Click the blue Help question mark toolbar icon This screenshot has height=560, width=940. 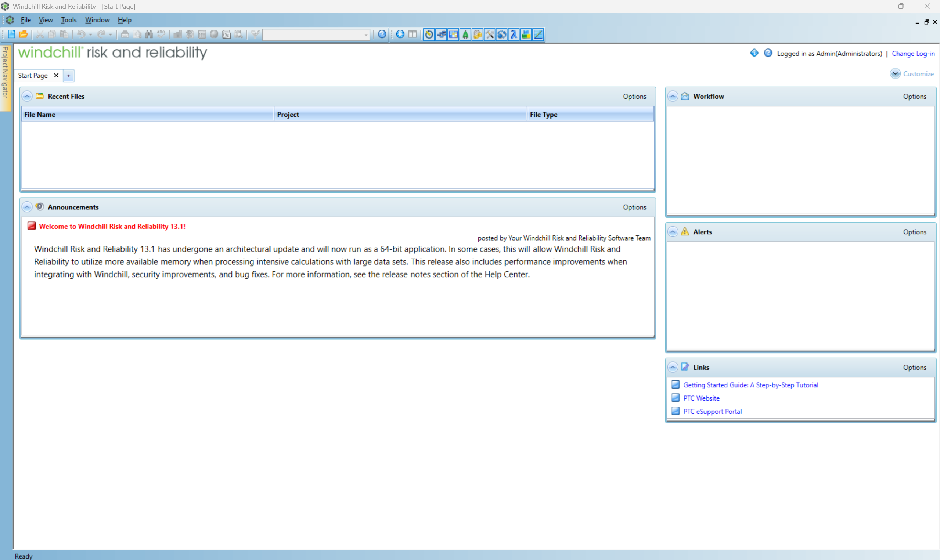pos(382,35)
